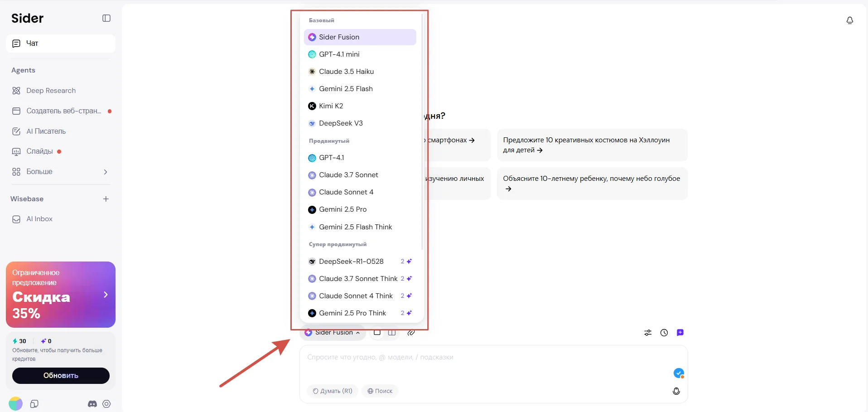Choose Gemini 2.5 Flash model

[x=360, y=89]
